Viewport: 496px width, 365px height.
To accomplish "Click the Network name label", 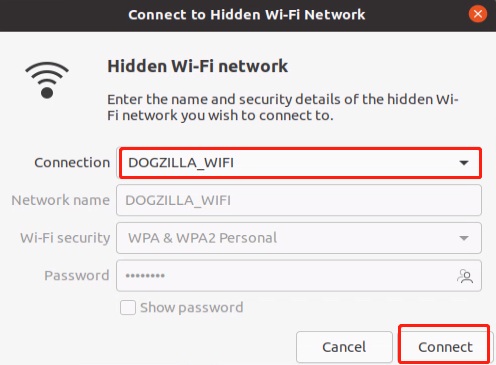I will (x=60, y=200).
